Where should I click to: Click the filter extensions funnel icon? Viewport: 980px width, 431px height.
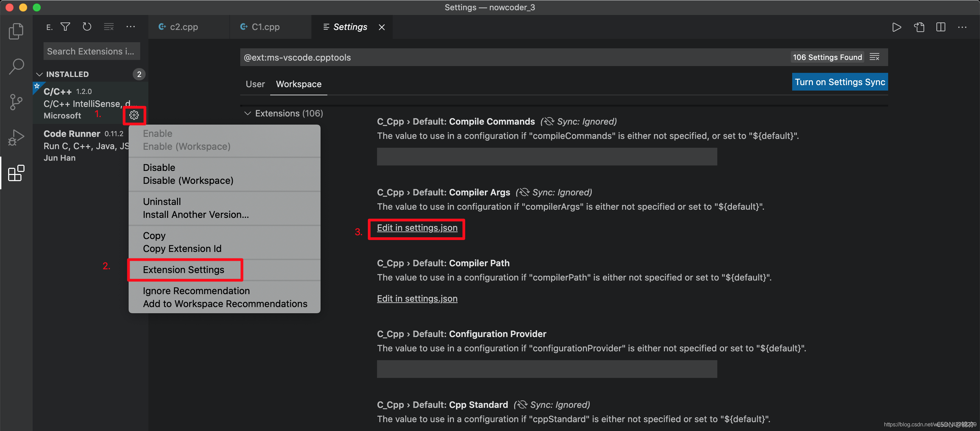pyautogui.click(x=65, y=27)
